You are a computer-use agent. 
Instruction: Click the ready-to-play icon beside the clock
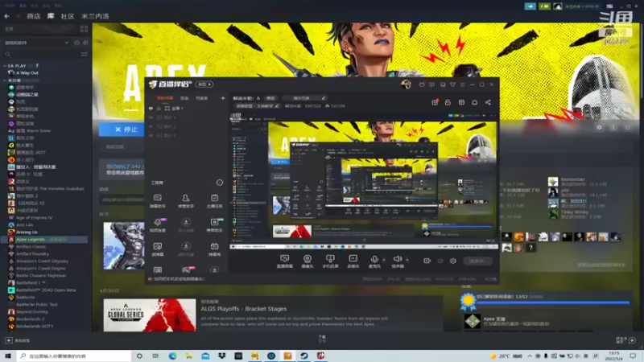pyautogui.click(x=85, y=43)
